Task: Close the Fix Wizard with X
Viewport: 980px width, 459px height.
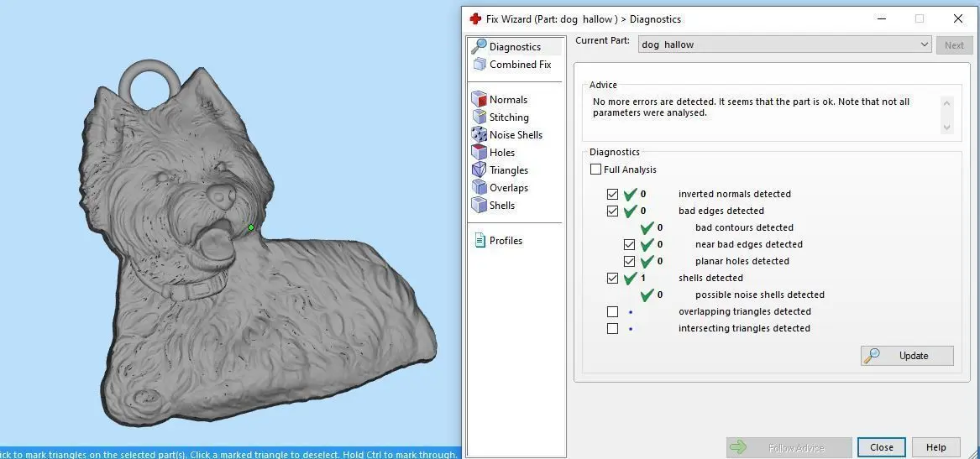Action: coord(957,18)
